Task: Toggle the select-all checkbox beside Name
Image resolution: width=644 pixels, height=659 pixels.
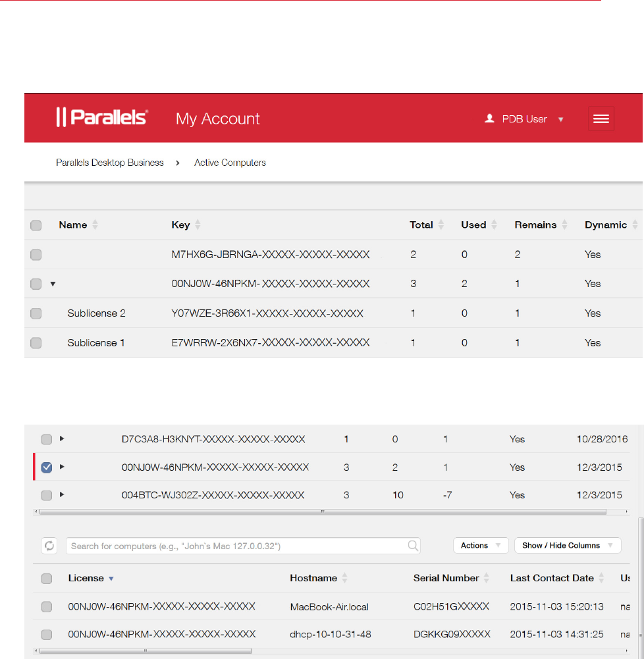Action: click(36, 225)
